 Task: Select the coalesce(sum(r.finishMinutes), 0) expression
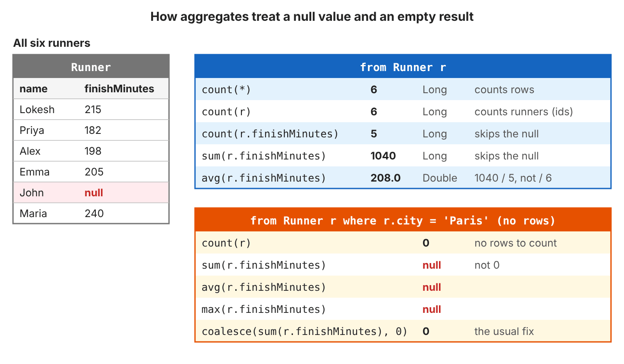point(305,331)
